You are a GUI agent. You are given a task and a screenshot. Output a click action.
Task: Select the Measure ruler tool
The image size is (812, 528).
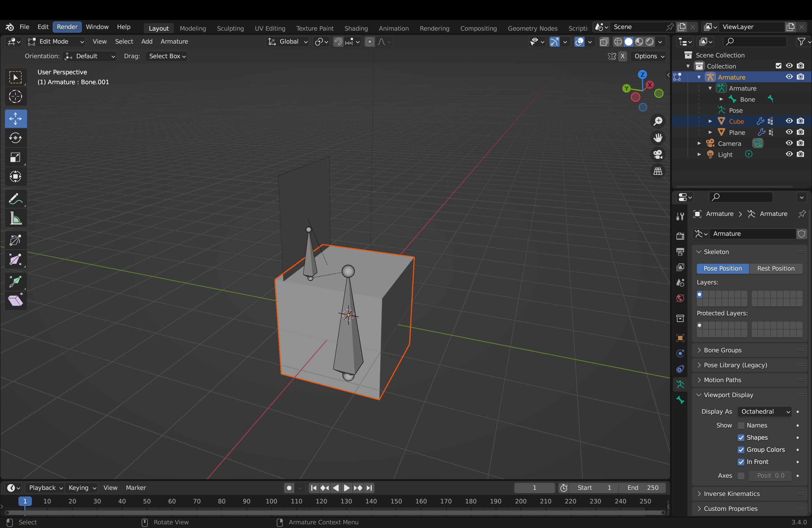click(16, 218)
